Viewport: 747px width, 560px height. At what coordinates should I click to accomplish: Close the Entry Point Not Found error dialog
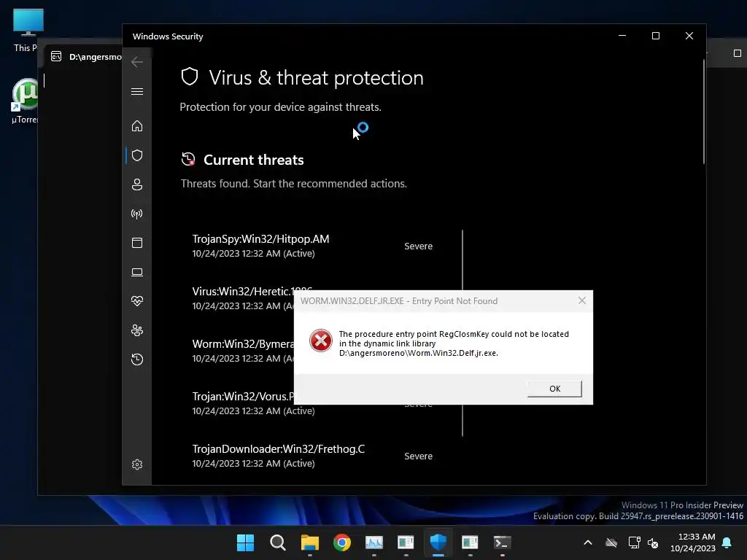pos(581,300)
